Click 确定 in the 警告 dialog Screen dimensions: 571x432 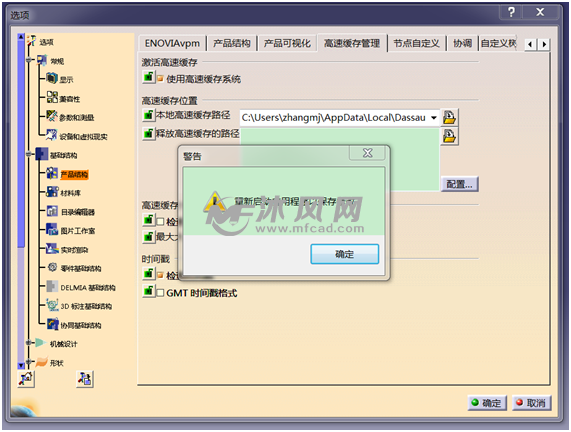pyautogui.click(x=344, y=254)
